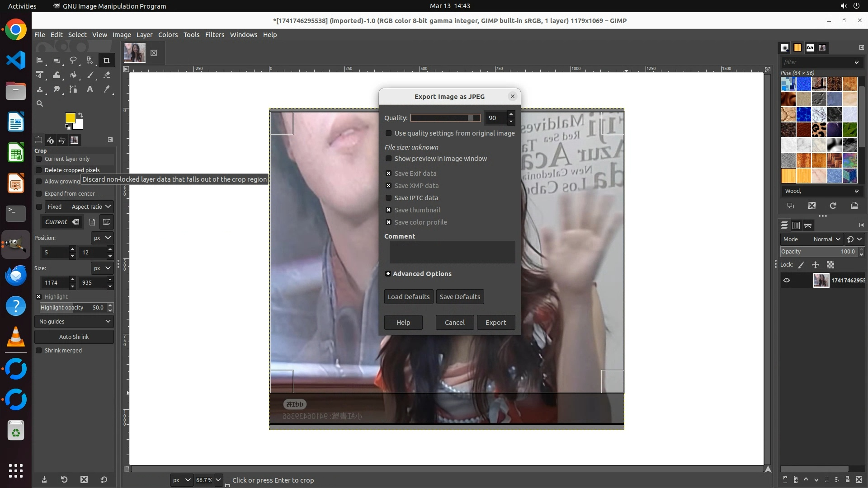Enable Save IPTC data checkbox
The height and width of the screenshot is (488, 868).
pyautogui.click(x=388, y=198)
